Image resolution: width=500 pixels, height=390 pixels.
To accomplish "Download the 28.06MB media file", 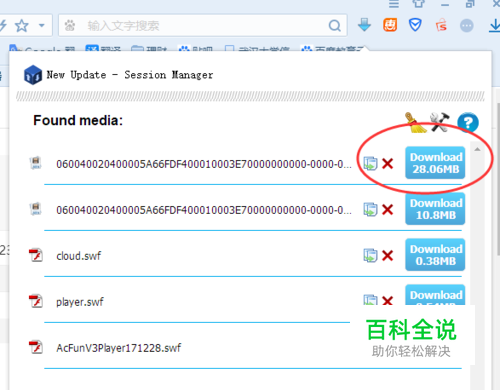I will click(435, 163).
